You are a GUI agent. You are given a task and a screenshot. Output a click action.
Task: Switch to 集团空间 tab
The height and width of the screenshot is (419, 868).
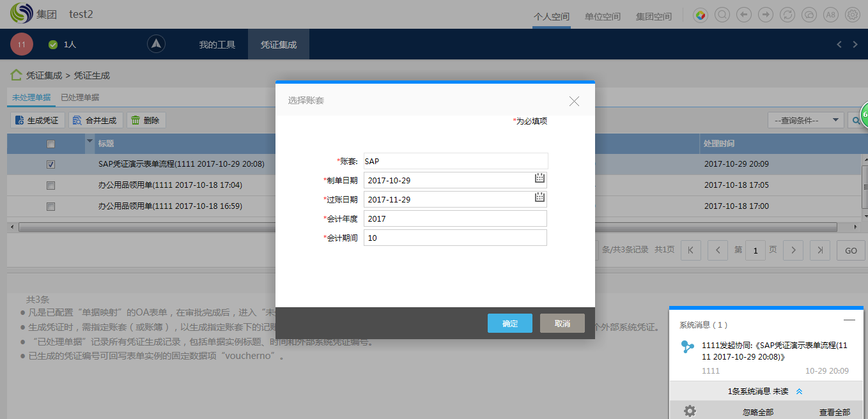(654, 17)
